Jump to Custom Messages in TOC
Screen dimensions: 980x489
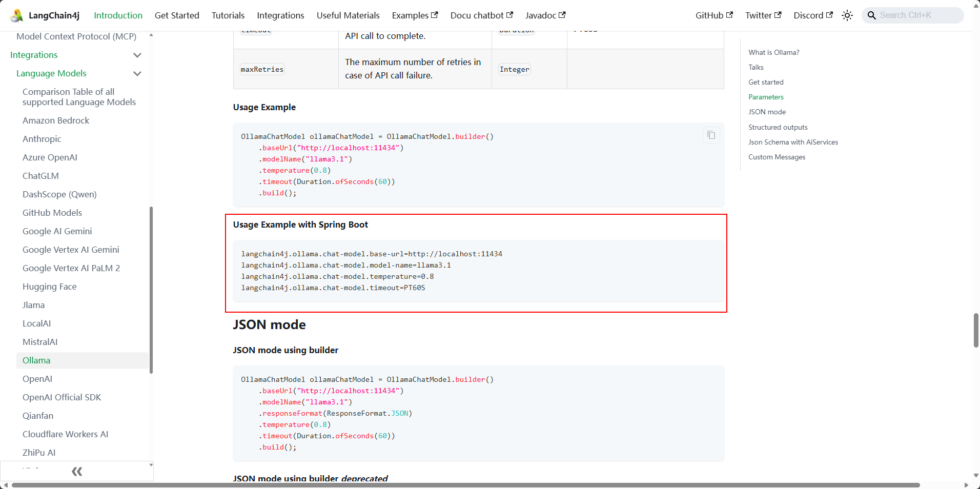point(777,157)
